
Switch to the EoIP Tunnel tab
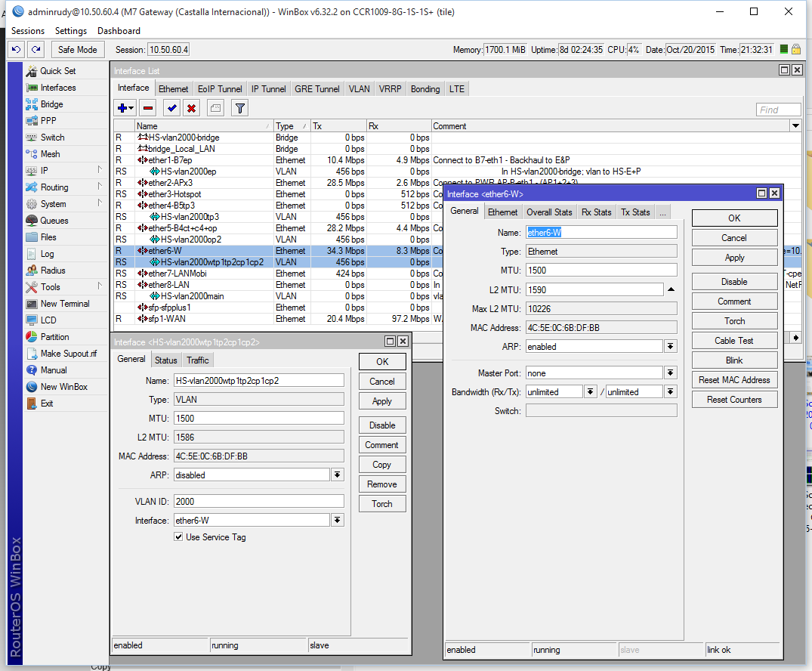click(x=220, y=89)
